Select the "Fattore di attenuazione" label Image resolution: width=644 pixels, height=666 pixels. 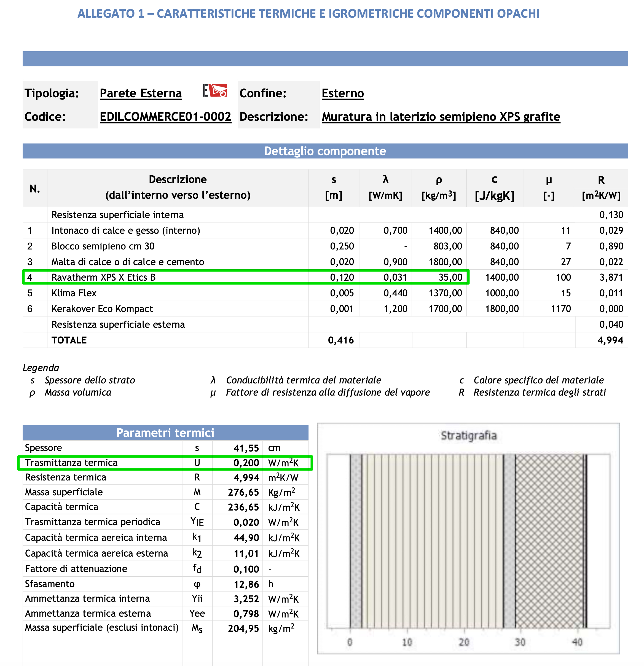tap(76, 569)
